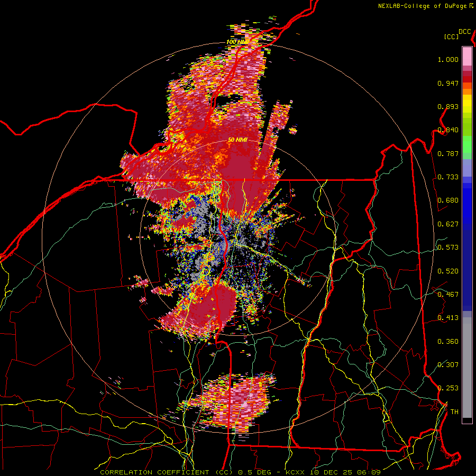476x476 pixels.
Task: Click the 50 NMI range ring label
Action: [x=237, y=140]
